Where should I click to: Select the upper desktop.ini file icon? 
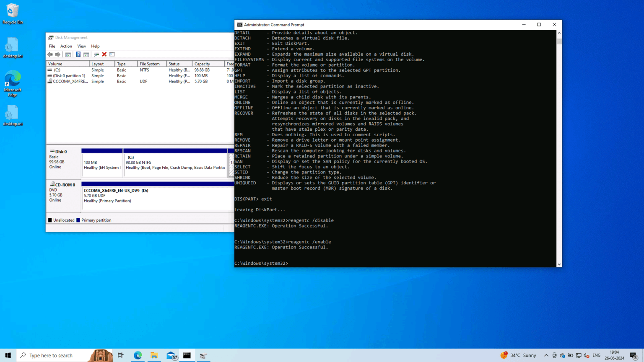[x=13, y=48]
